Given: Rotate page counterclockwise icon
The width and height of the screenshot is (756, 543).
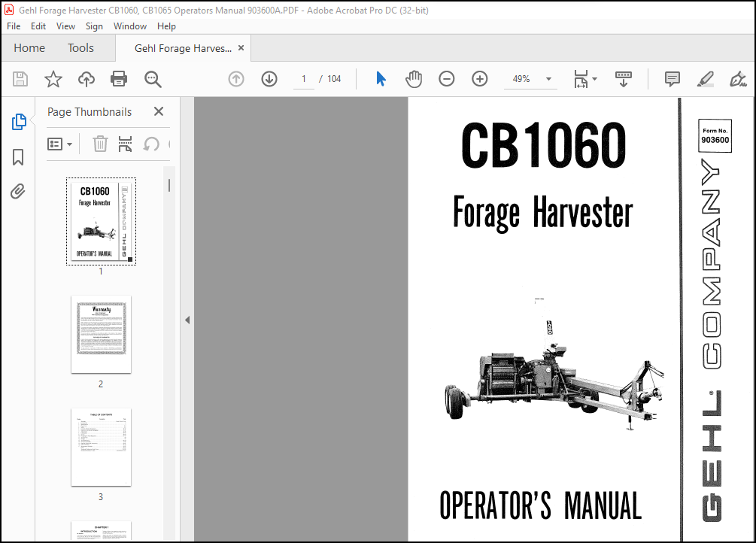Looking at the screenshot, I should 151,144.
